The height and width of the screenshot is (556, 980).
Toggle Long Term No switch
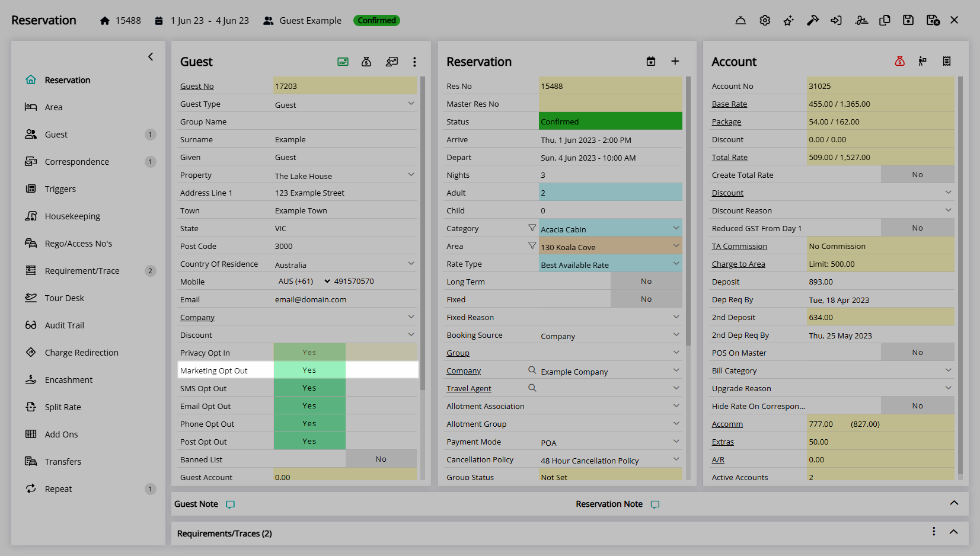646,281
